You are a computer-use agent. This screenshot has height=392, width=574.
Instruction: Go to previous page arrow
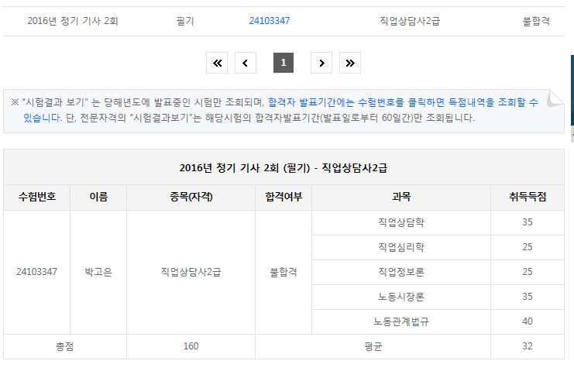pos(246,63)
